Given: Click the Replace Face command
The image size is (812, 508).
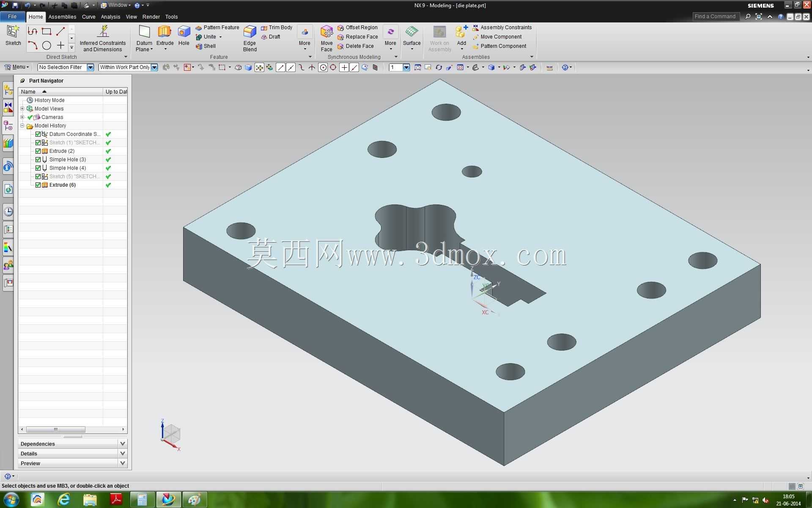Looking at the screenshot, I should (357, 37).
